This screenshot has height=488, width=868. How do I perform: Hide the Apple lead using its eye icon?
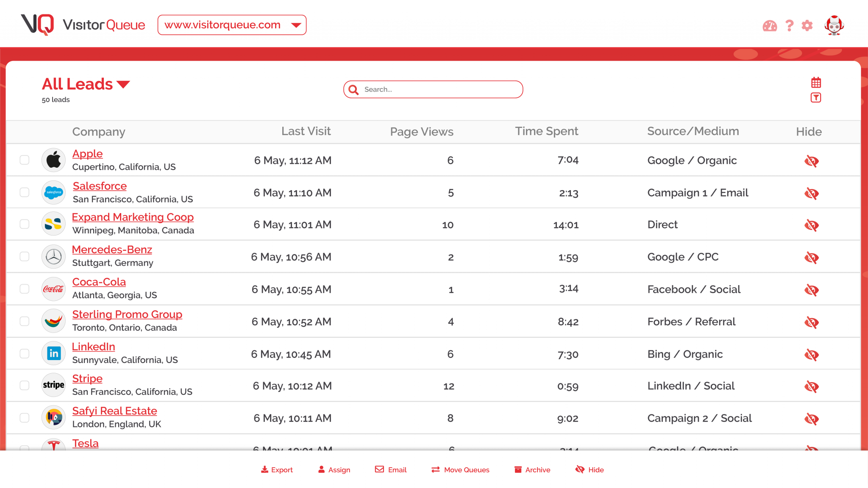tap(811, 161)
